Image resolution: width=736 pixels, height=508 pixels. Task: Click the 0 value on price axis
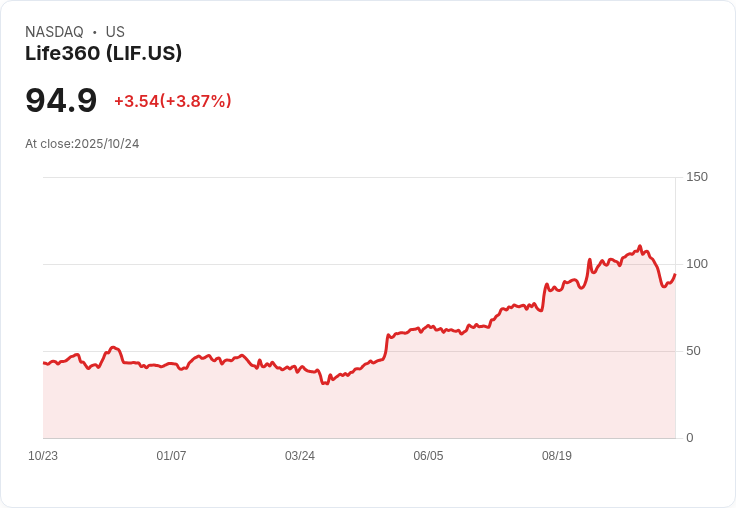690,438
